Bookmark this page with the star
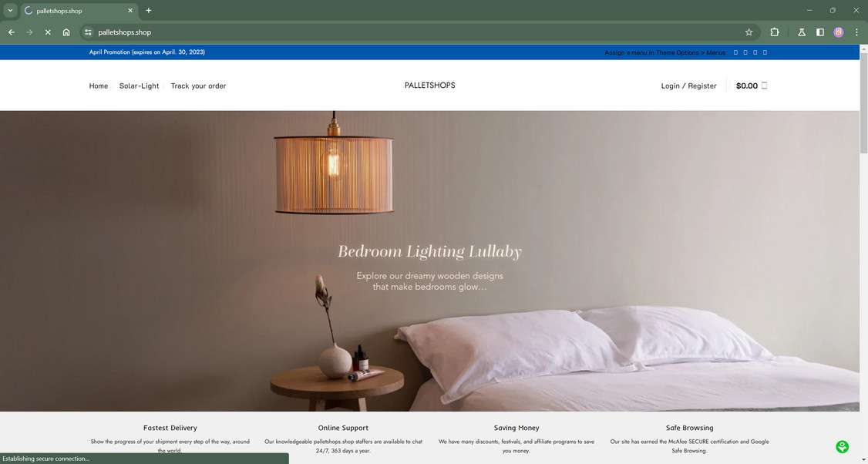This screenshot has width=868, height=464. pos(749,32)
